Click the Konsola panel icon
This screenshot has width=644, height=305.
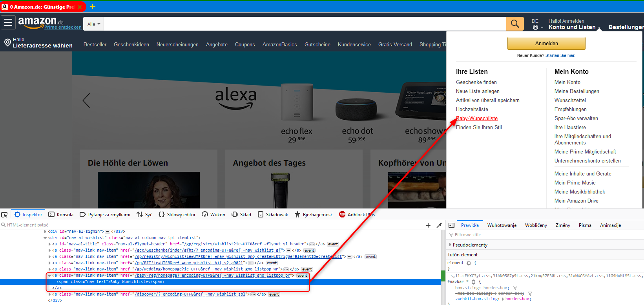[51, 214]
